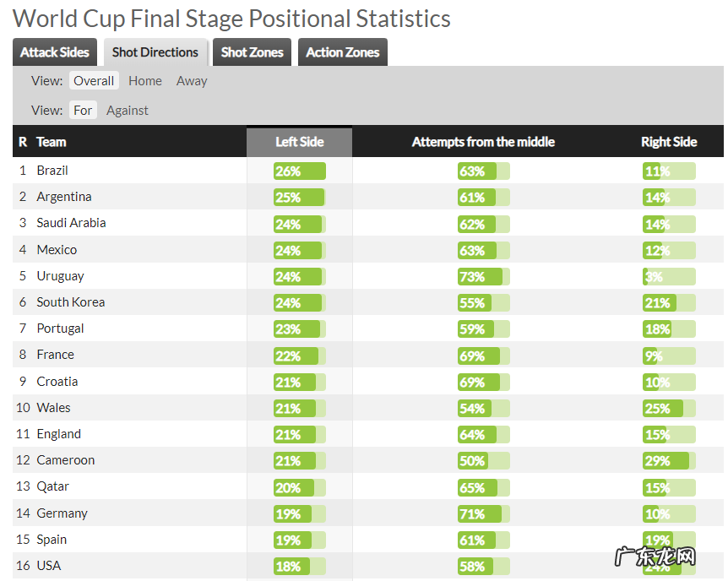
Task: Select the For statistics view
Action: click(83, 110)
